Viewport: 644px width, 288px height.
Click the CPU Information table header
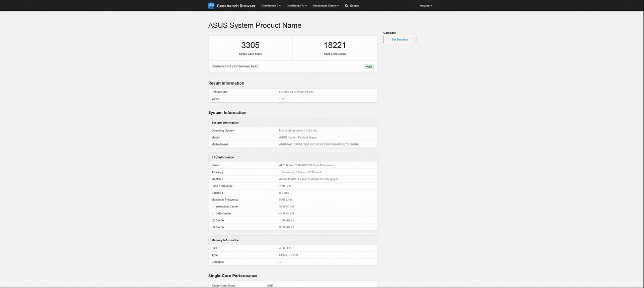click(x=223, y=158)
